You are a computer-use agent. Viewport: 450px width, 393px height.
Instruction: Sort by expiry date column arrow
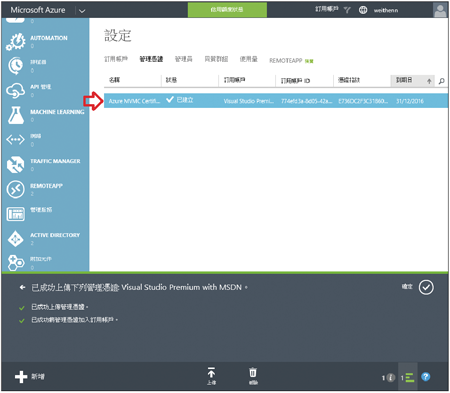pos(429,81)
